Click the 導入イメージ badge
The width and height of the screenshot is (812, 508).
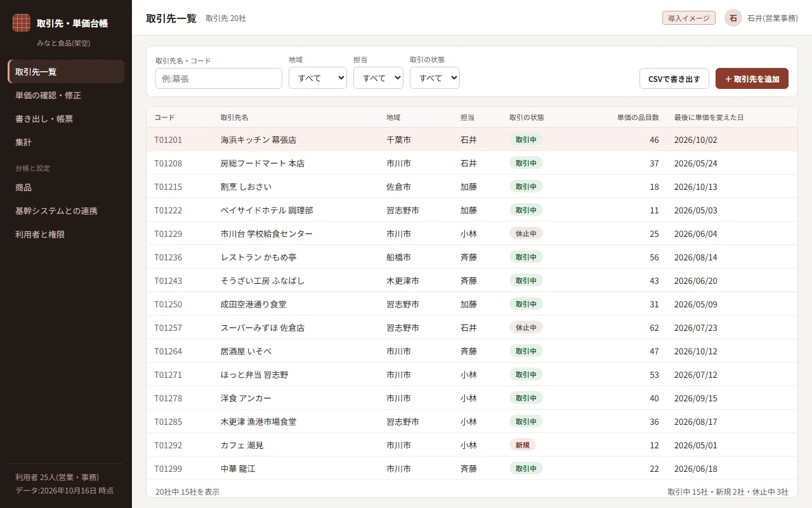point(689,18)
